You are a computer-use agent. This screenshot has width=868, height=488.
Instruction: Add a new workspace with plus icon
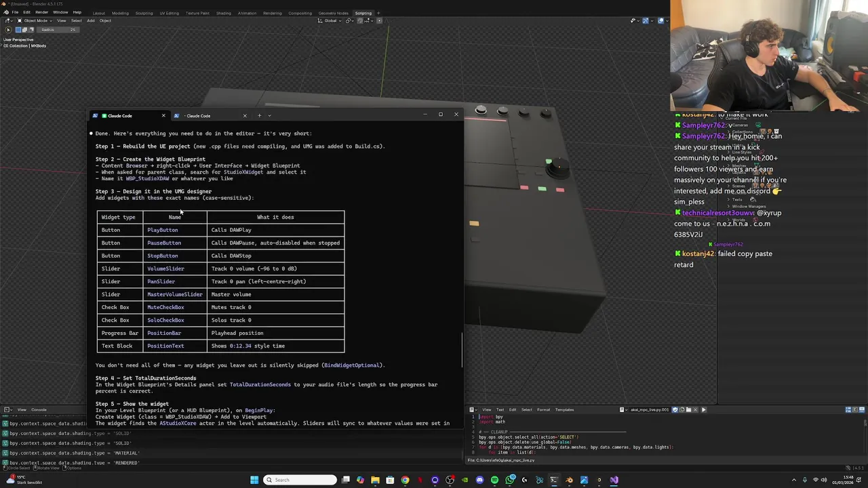click(378, 13)
